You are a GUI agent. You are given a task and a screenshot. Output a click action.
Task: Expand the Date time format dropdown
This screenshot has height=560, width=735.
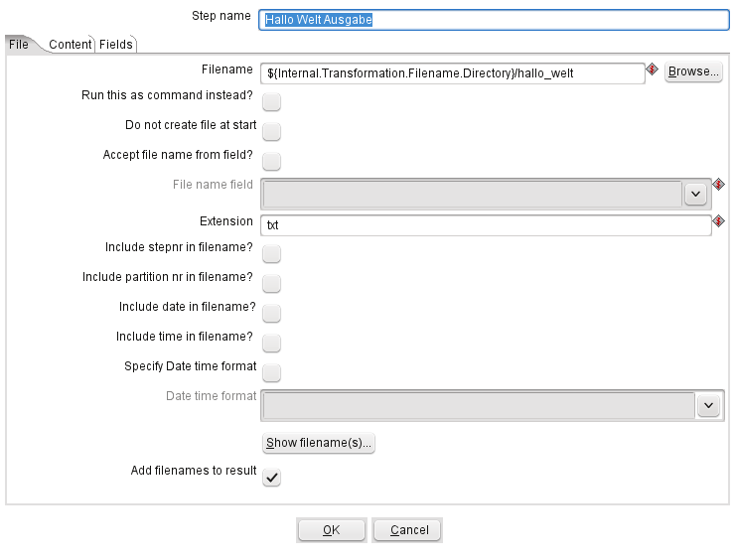click(x=708, y=405)
